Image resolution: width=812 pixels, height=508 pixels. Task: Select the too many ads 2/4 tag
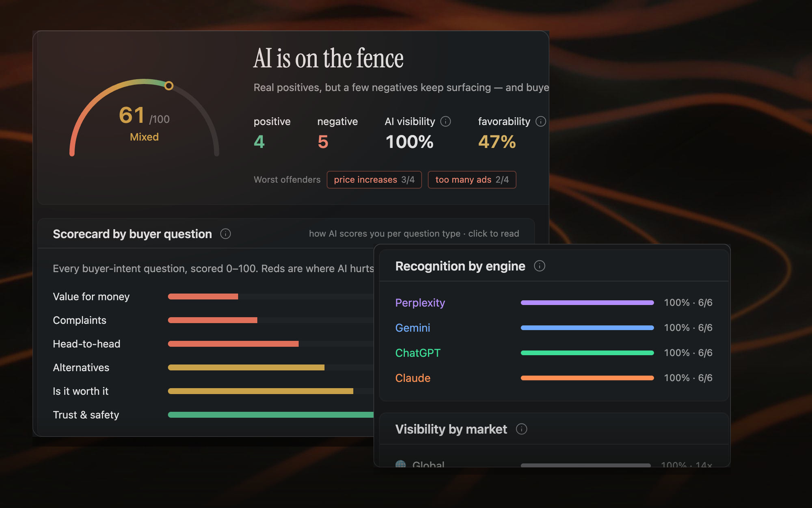(472, 180)
